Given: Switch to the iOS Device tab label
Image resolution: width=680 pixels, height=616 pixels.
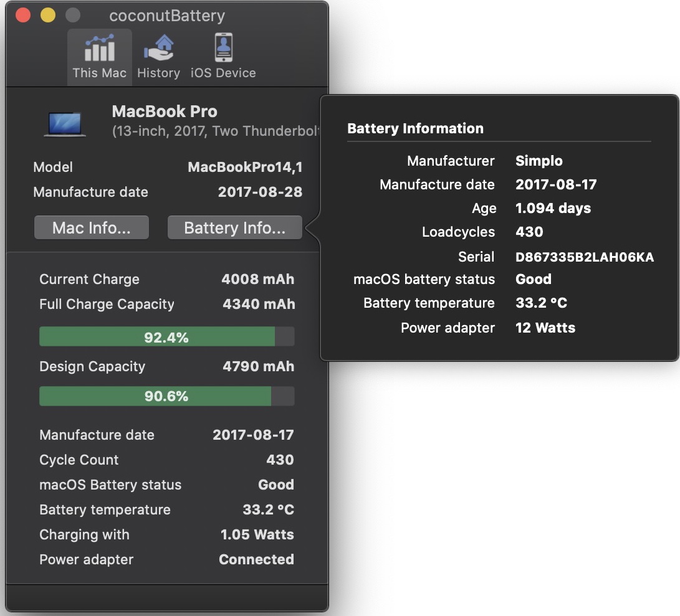Looking at the screenshot, I should click(x=223, y=73).
